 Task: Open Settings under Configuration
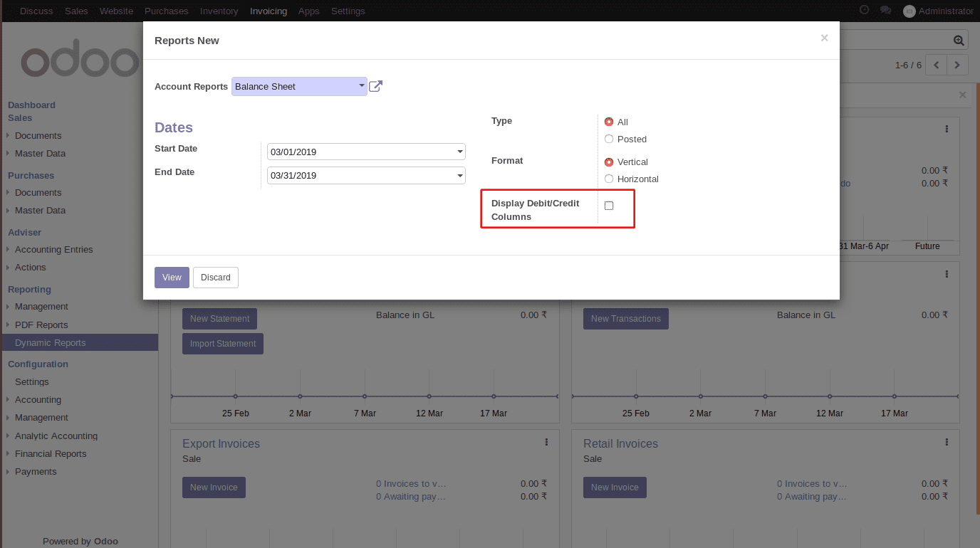32,381
